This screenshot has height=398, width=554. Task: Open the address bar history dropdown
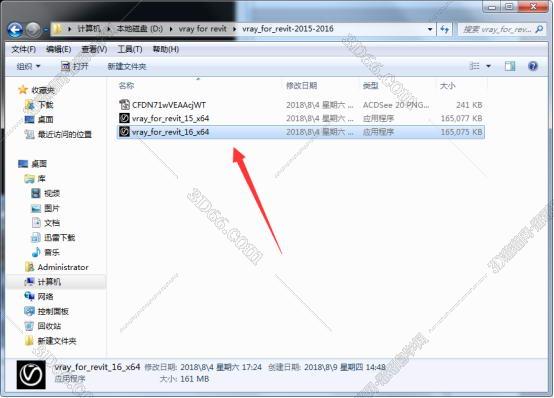pos(430,29)
